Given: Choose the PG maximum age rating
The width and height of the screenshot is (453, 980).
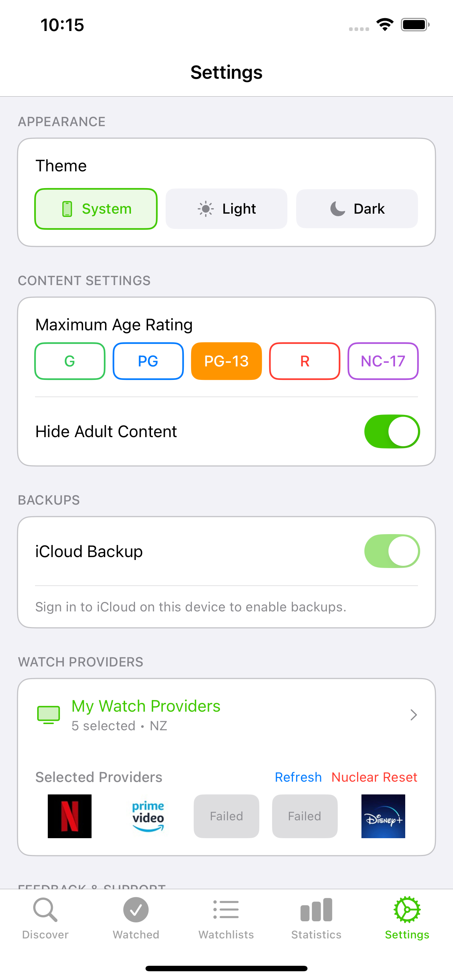Looking at the screenshot, I should (148, 361).
